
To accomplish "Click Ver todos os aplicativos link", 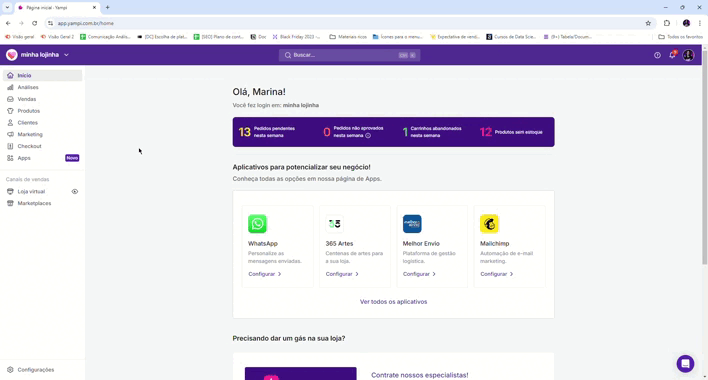I will tap(393, 301).
